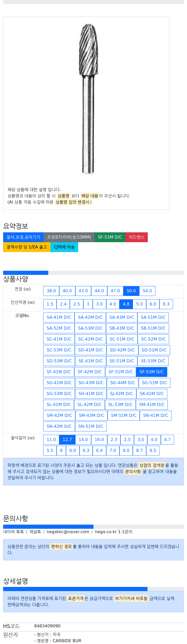Click the CJ택배 배송 shipping badge
The image size is (187, 644).
tap(64, 247)
